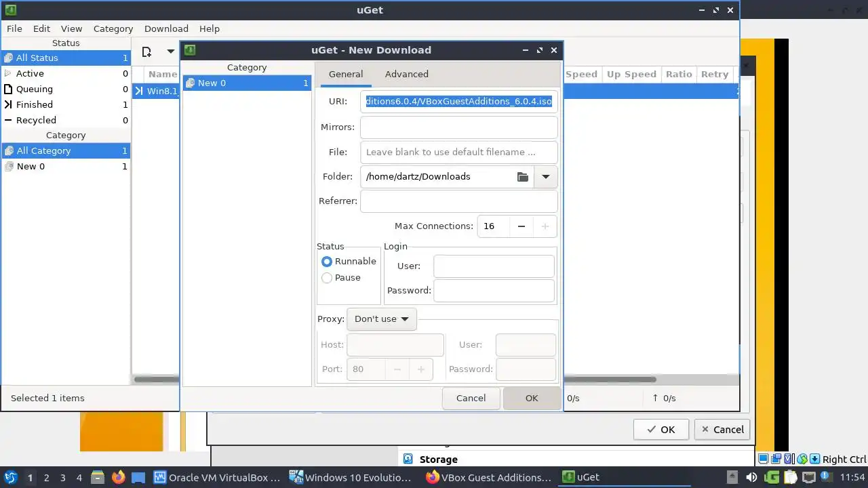Image resolution: width=868 pixels, height=488 pixels.
Task: Switch to the Windows 10 Evolution taskbar entry
Action: [x=351, y=478]
